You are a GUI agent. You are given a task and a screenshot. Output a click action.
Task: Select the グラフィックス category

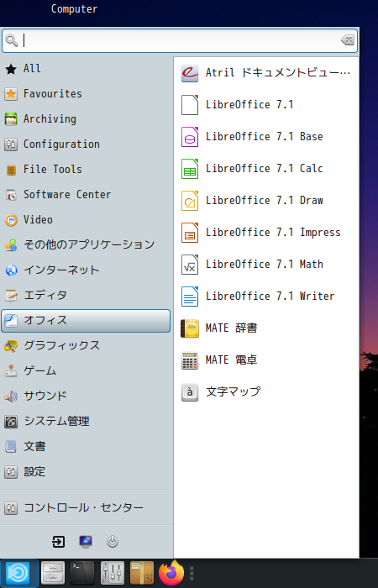pyautogui.click(x=86, y=345)
